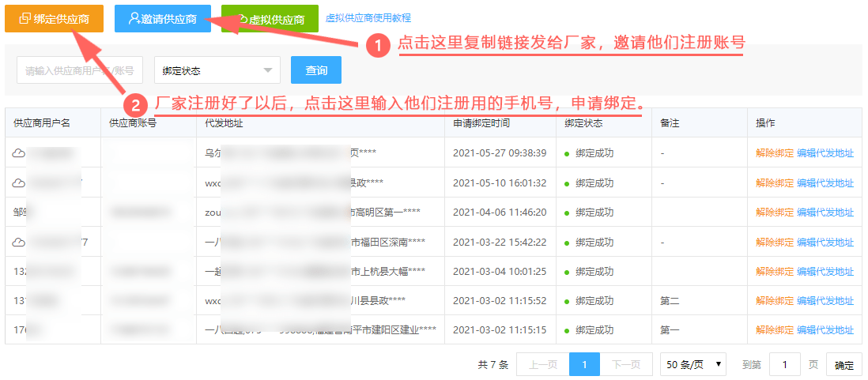Expand the 绑定状态 dropdown
The height and width of the screenshot is (380, 868).
click(217, 70)
